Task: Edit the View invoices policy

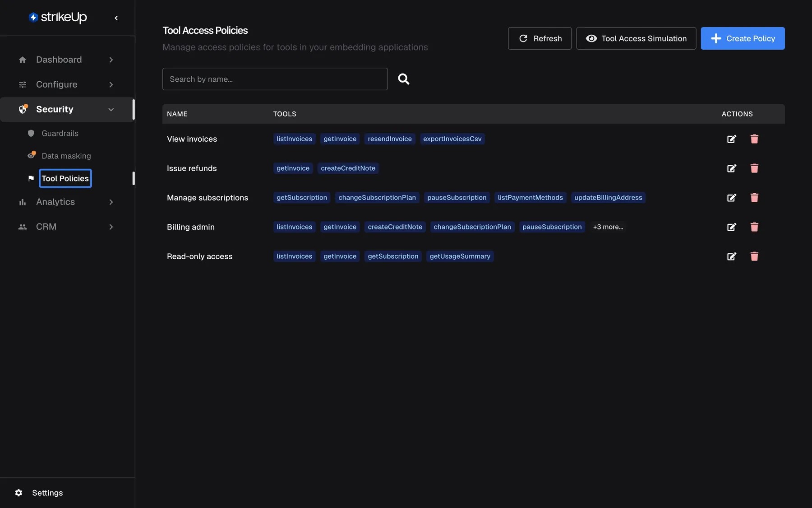Action: pyautogui.click(x=732, y=139)
